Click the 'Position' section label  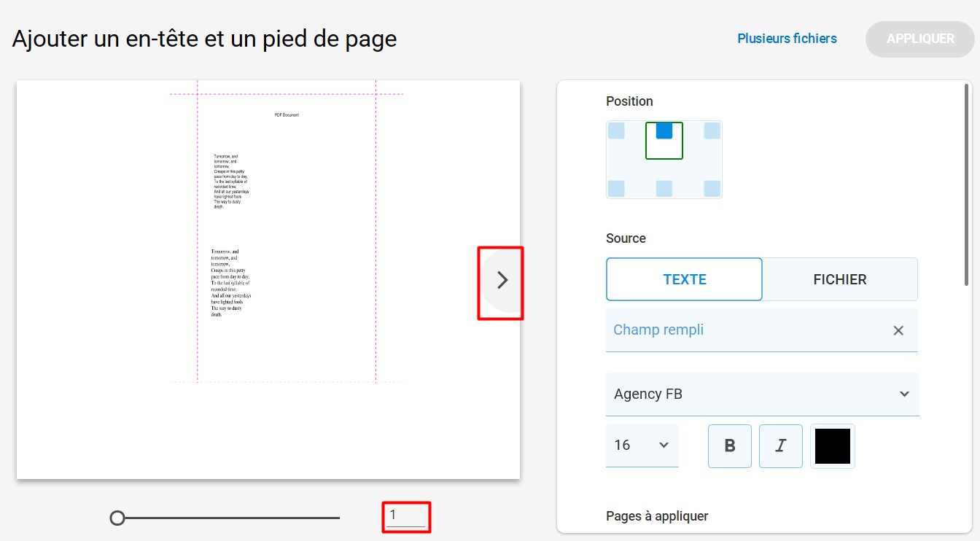[629, 101]
